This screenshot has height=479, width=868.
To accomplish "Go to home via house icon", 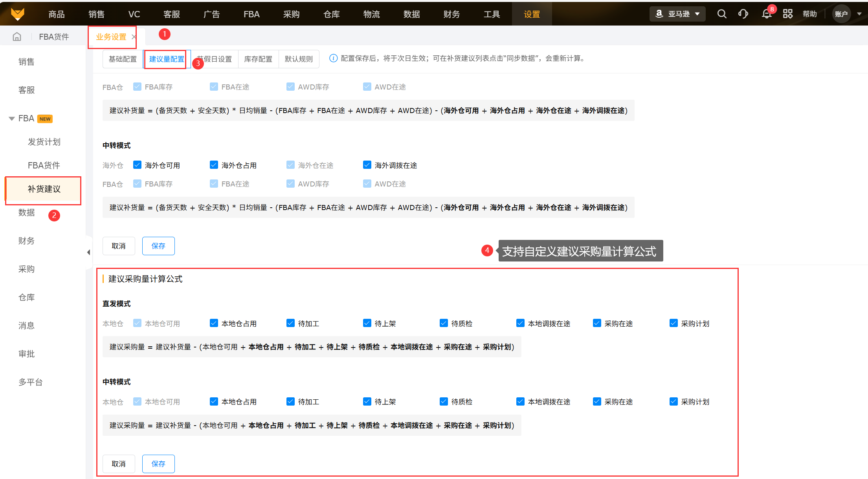I will 17,37.
